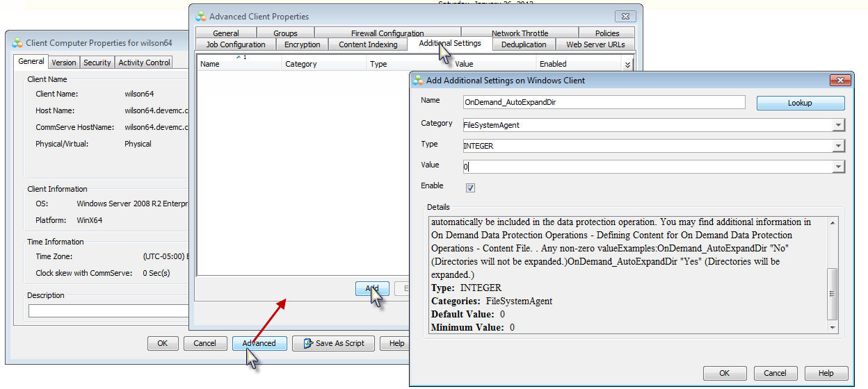Click the Add button in Additional Settings
Image resolution: width=868 pixels, height=389 pixels.
point(371,288)
